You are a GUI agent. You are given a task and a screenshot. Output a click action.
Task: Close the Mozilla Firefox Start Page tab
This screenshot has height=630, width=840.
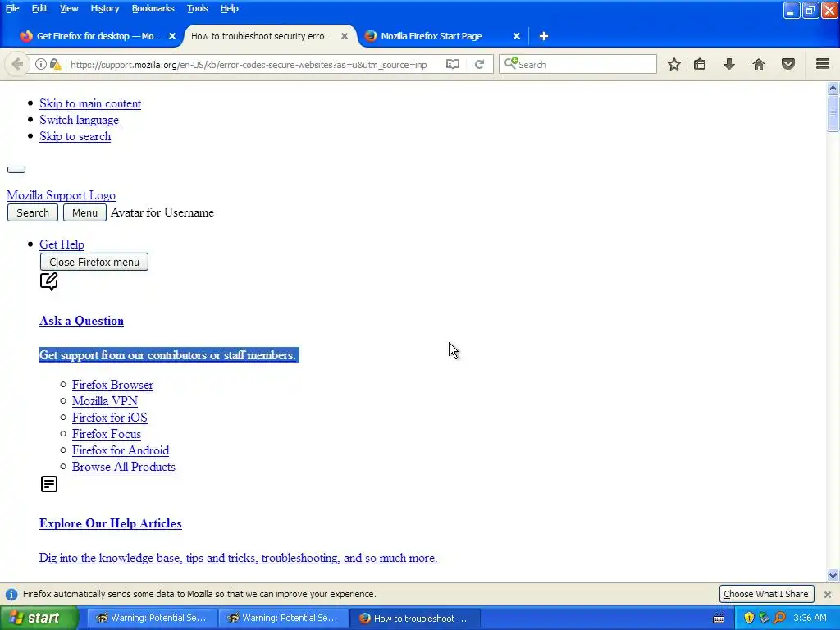click(x=517, y=36)
